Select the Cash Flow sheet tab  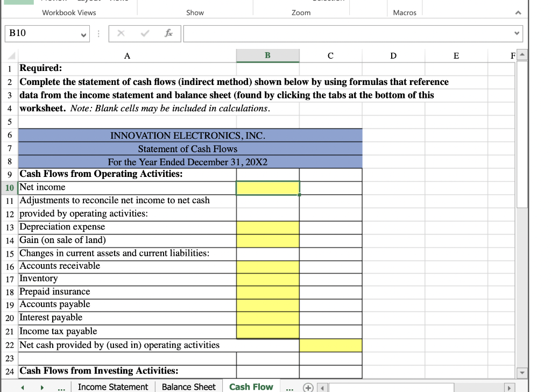coord(251,387)
